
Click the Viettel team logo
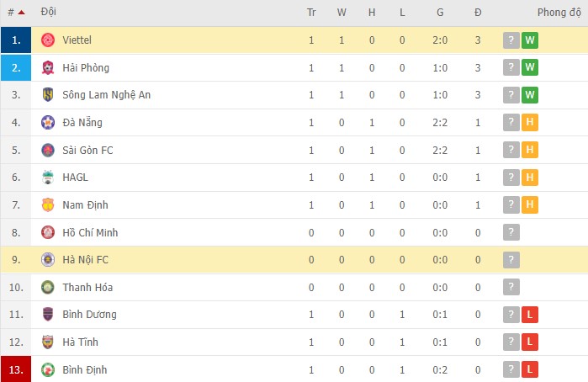click(48, 40)
